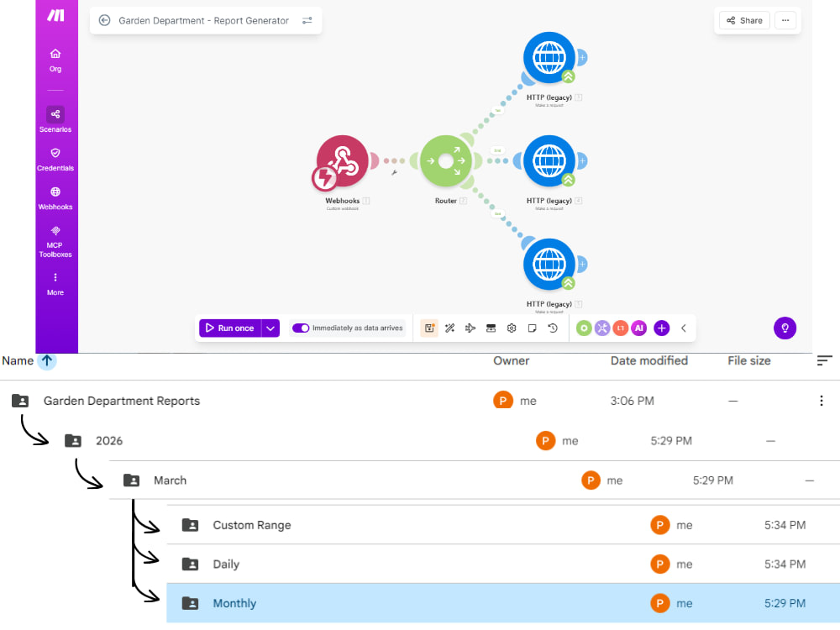Image resolution: width=840 pixels, height=630 pixels.
Task: Sort by the Name column header
Action: pos(18,360)
